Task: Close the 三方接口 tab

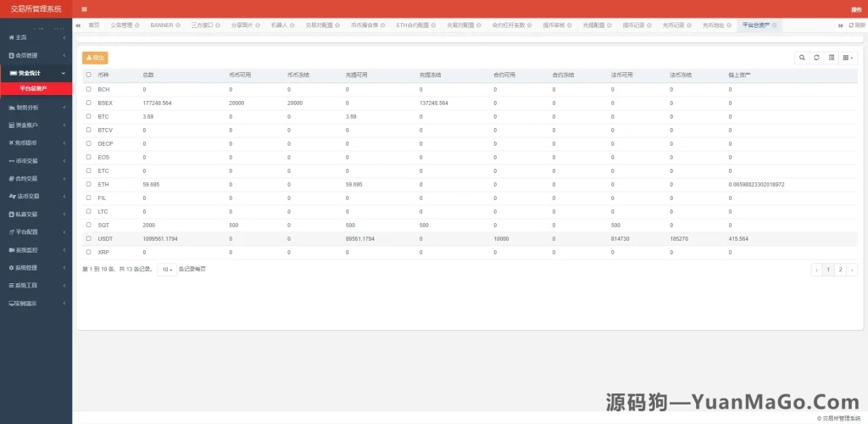Action: pyautogui.click(x=218, y=25)
